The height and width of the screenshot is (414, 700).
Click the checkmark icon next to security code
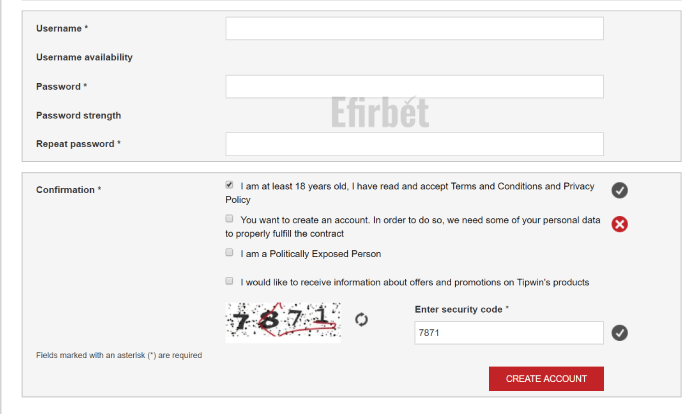(x=620, y=333)
